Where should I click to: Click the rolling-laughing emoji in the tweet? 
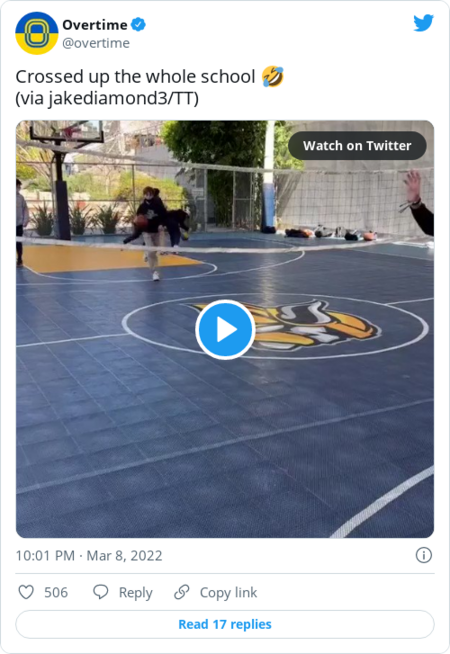(x=273, y=76)
